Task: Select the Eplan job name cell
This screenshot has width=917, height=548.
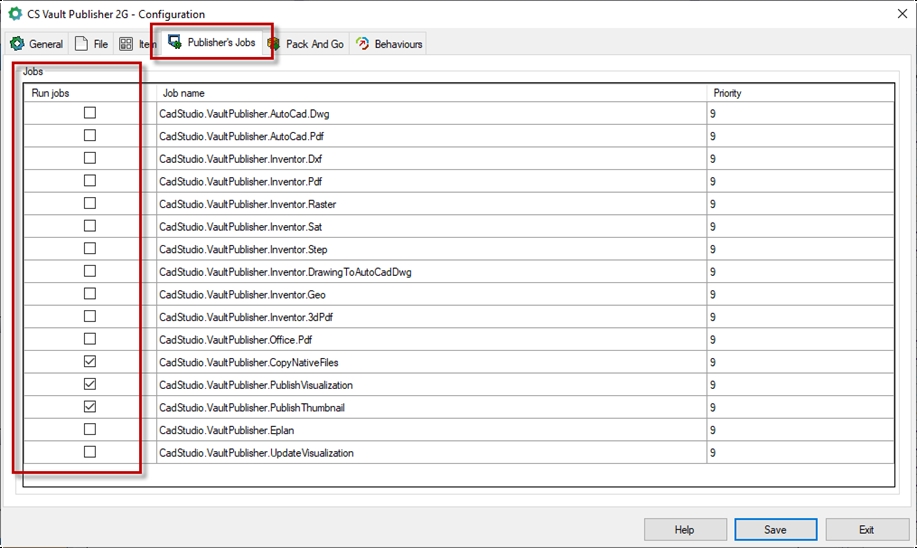Action: pyautogui.click(x=430, y=430)
